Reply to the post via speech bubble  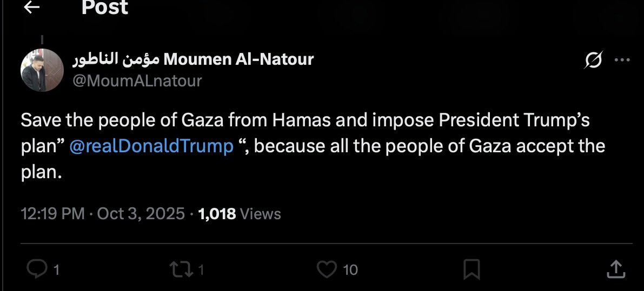37,269
